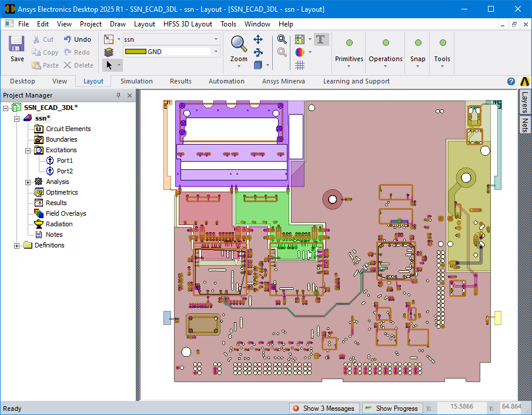532x415 pixels.
Task: Open the ssn design dropdown in the toolbar
Action: (215, 39)
